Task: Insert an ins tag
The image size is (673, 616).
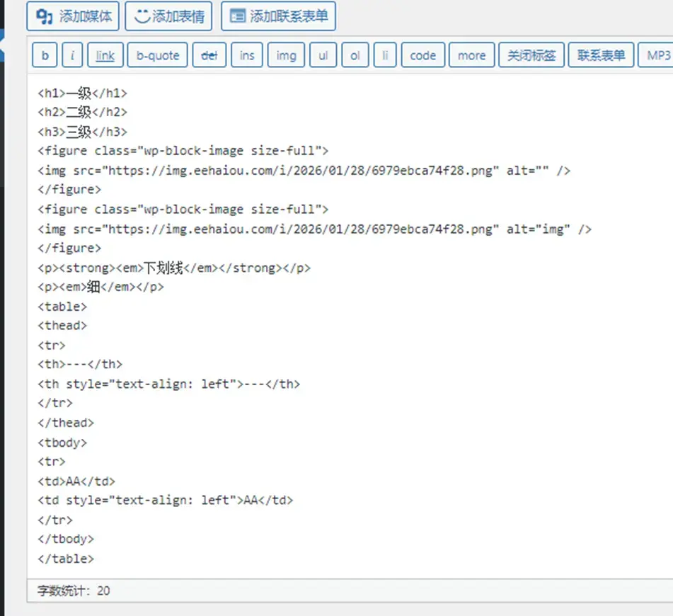Action: pyautogui.click(x=246, y=55)
